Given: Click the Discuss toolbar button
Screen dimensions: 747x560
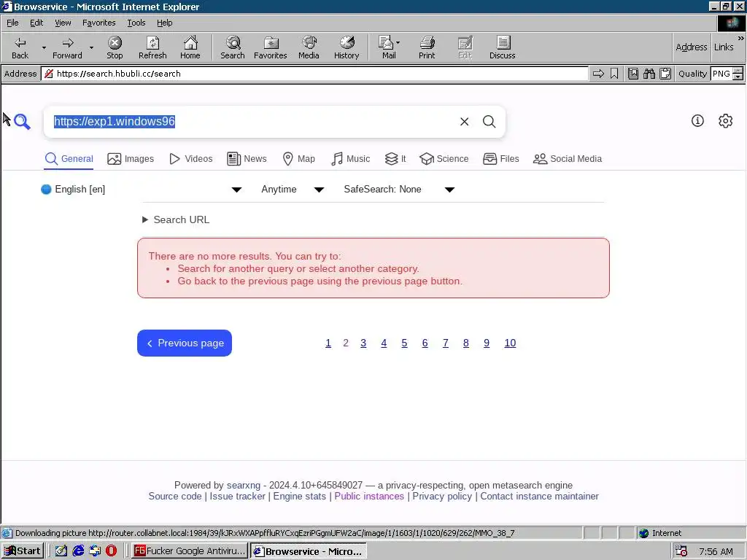Looking at the screenshot, I should (x=502, y=47).
